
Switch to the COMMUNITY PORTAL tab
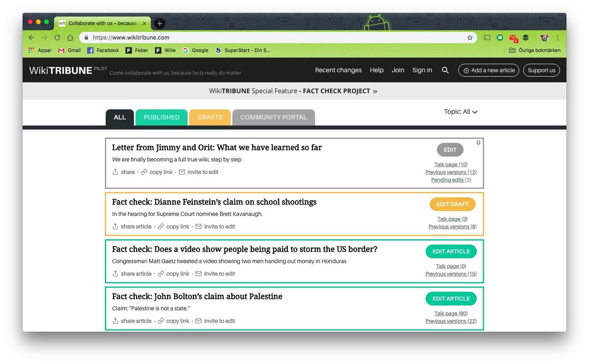click(273, 117)
